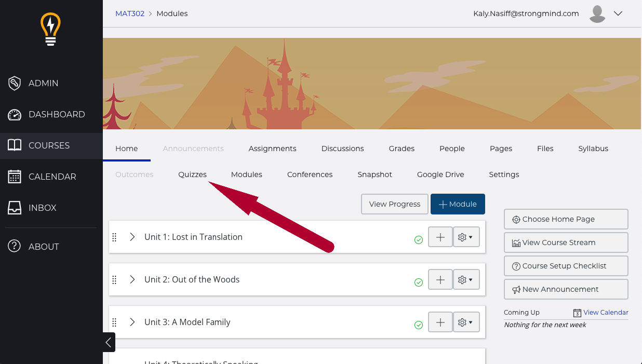The height and width of the screenshot is (364, 642).
Task: Open the Dashboard gauge icon
Action: click(x=15, y=115)
